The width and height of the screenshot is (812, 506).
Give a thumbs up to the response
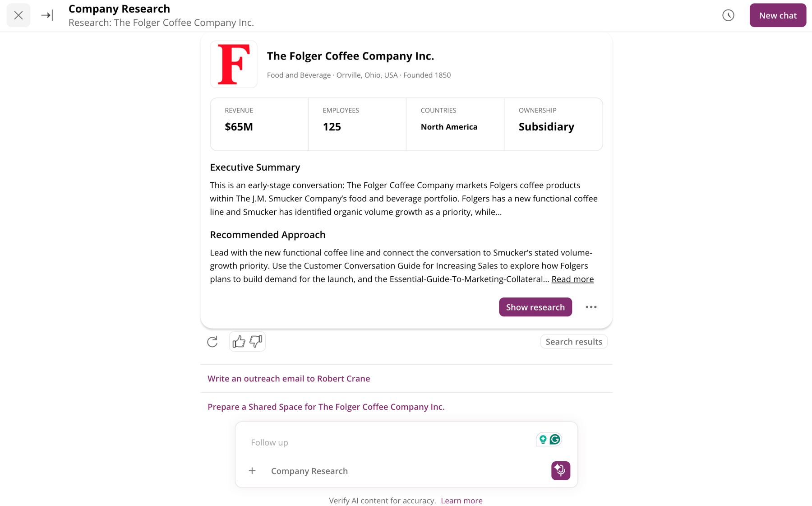[x=239, y=342]
